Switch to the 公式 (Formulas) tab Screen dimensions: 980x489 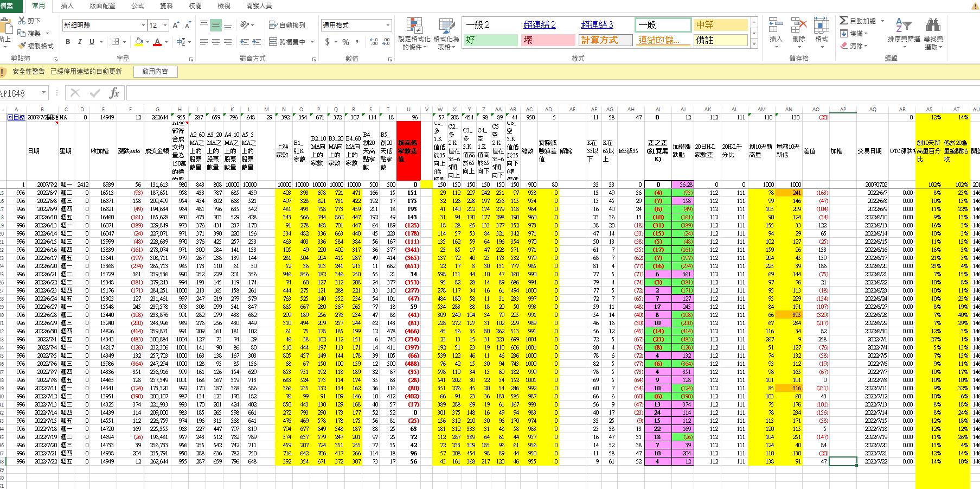(138, 6)
